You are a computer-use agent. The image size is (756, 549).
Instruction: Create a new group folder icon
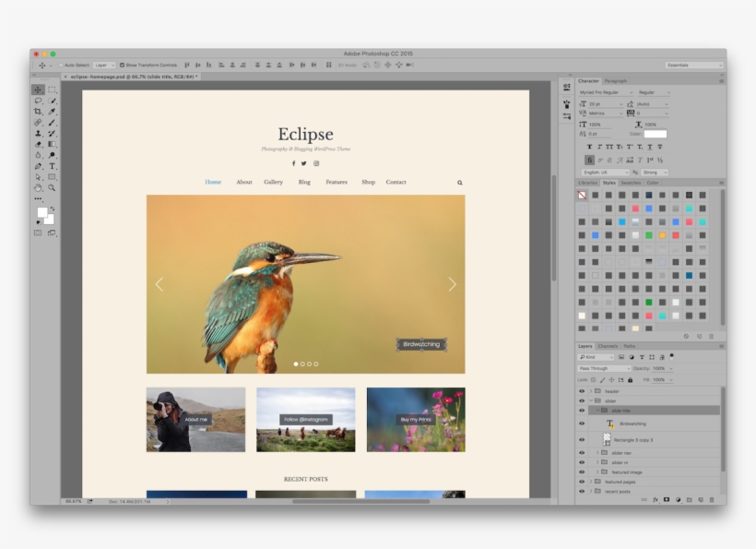(x=689, y=500)
